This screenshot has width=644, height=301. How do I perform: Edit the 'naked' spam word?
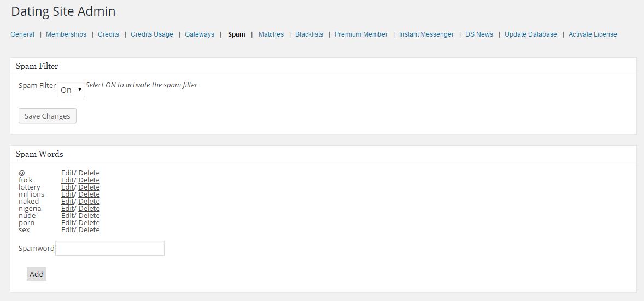[x=67, y=202]
